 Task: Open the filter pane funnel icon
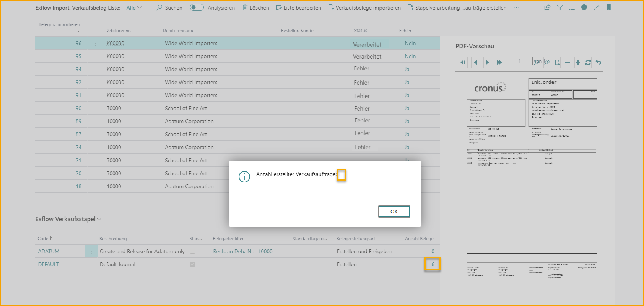(x=559, y=7)
